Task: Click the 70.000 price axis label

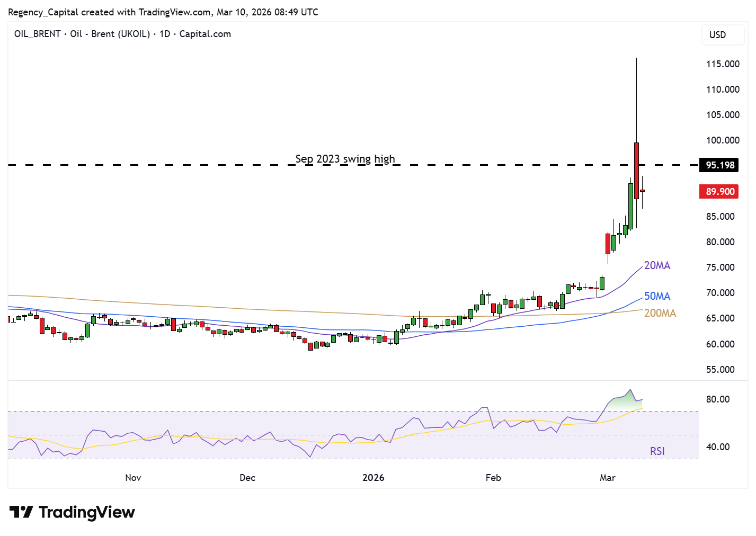Action: (x=721, y=293)
